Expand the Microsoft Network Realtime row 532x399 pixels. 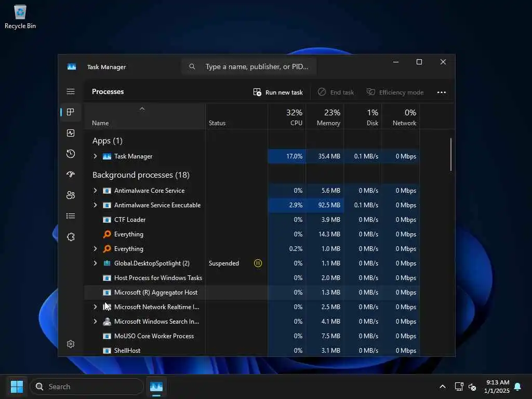pyautogui.click(x=95, y=307)
